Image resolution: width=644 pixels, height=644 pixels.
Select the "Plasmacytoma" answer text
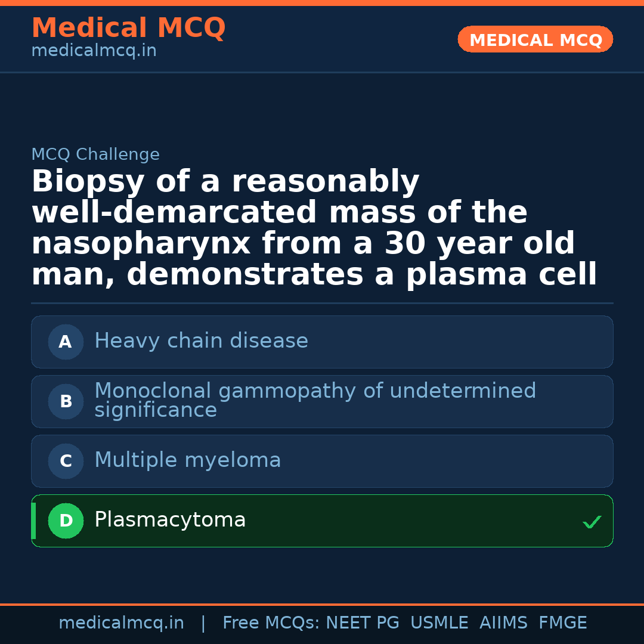(x=170, y=520)
